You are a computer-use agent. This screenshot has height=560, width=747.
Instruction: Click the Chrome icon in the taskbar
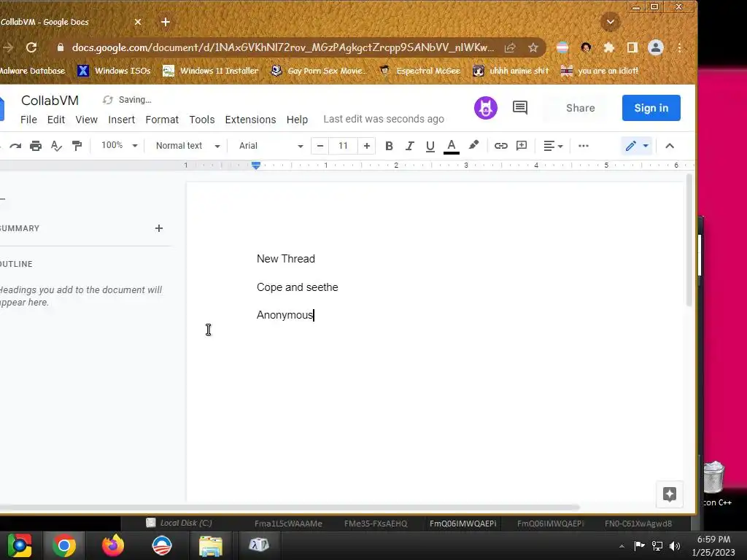coord(64,545)
